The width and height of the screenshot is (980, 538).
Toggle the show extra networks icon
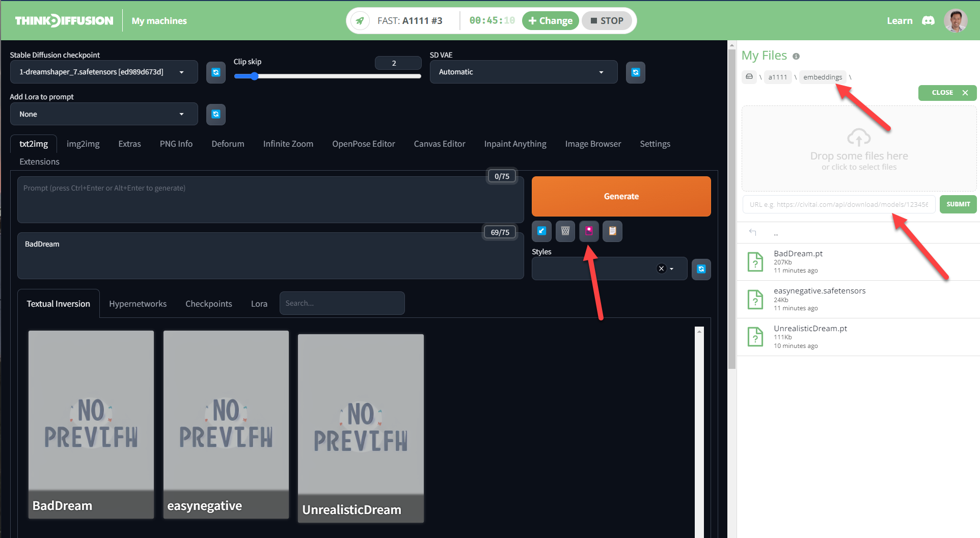pos(589,231)
